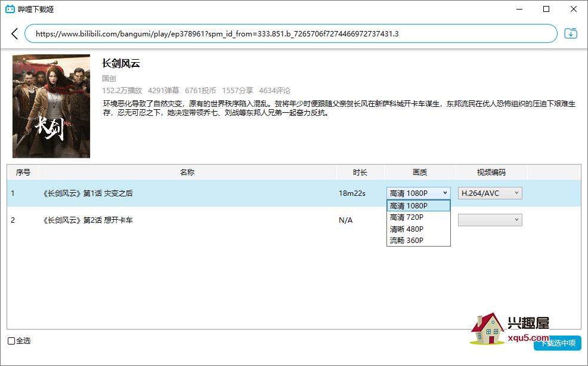Viewport: 588px width, 366px height.
Task: Select row 第1话 灾变之后
Action: (x=294, y=193)
